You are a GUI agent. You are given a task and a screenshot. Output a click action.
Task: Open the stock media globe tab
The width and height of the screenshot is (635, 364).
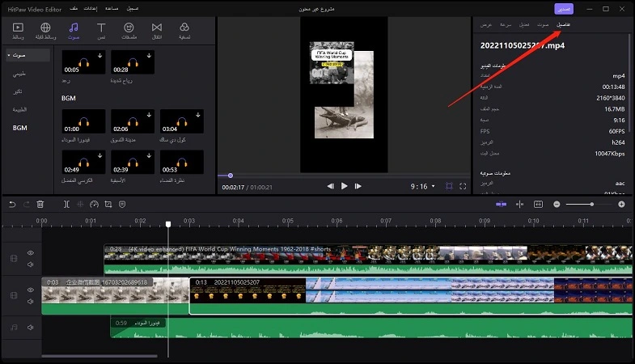[45, 31]
